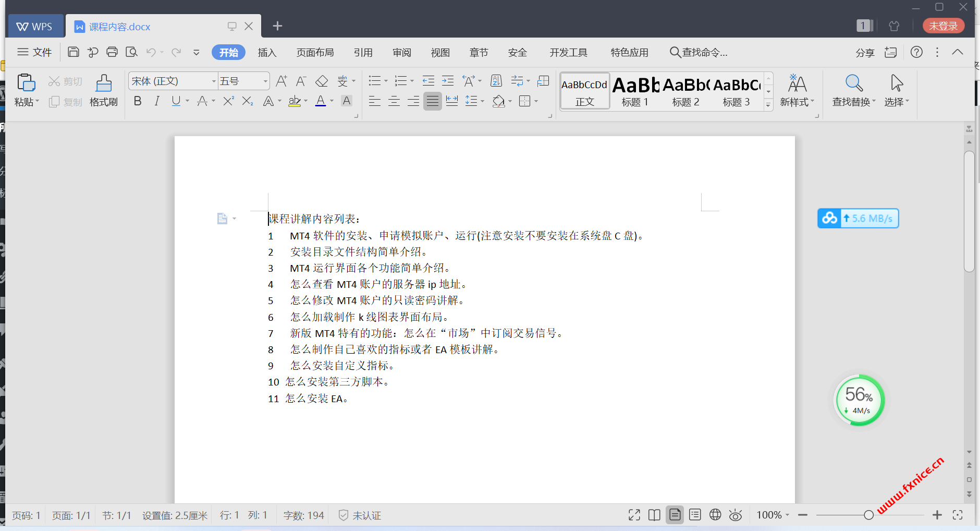The width and height of the screenshot is (980, 531).
Task: Apply 标题 2 style
Action: coord(685,91)
